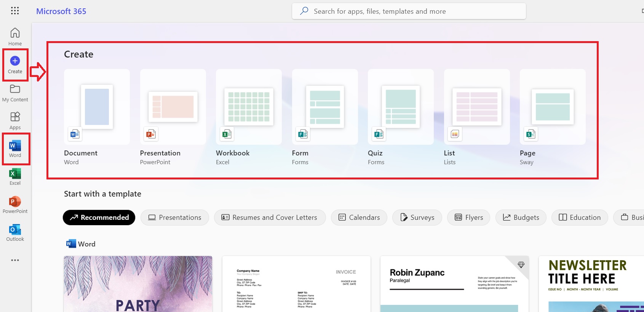Open the Apps section in sidebar
Image resolution: width=644 pixels, height=312 pixels.
pyautogui.click(x=15, y=121)
